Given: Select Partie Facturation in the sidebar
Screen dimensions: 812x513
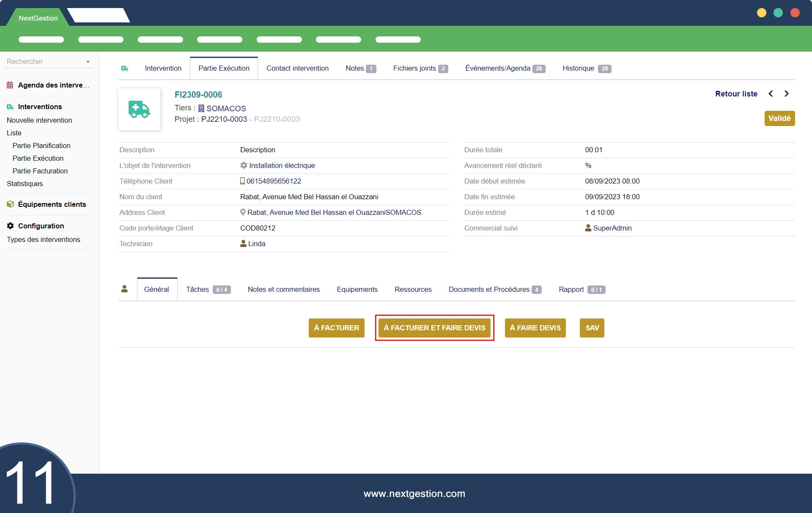Looking at the screenshot, I should click(x=40, y=171).
